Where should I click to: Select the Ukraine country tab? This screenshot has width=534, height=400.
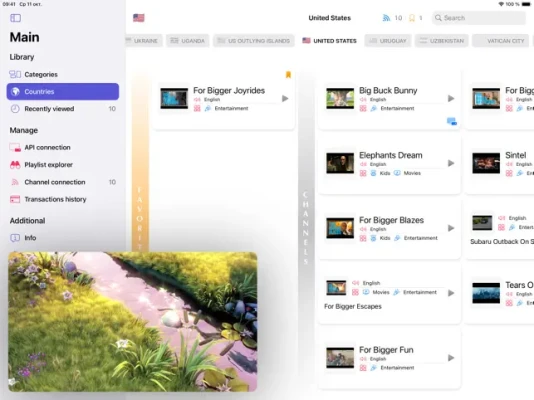(x=144, y=41)
